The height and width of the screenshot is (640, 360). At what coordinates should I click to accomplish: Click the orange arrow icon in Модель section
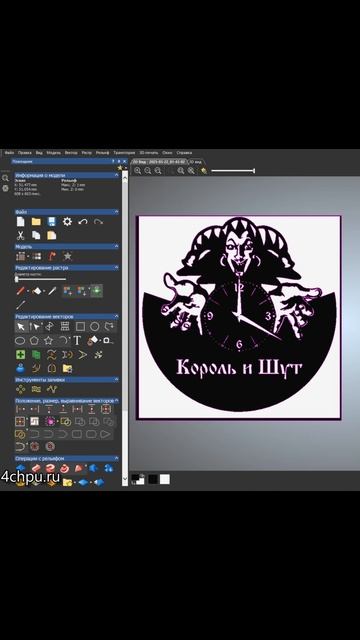51,256
